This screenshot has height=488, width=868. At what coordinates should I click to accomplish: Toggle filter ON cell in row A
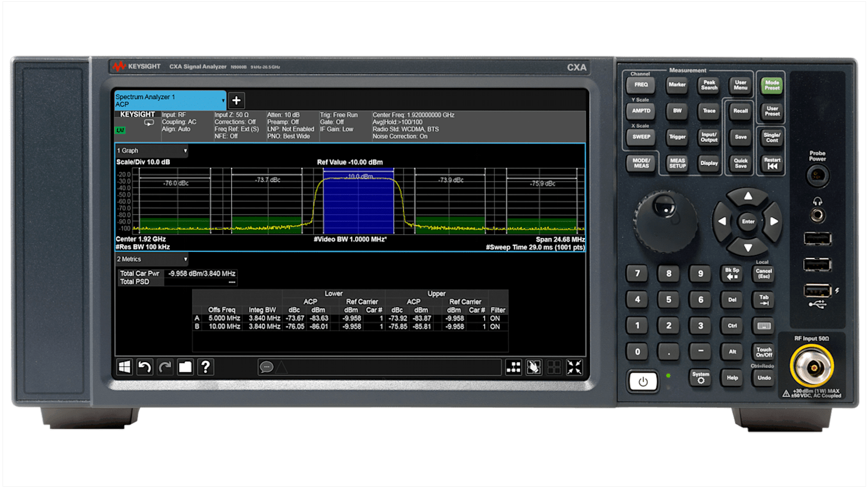point(495,318)
